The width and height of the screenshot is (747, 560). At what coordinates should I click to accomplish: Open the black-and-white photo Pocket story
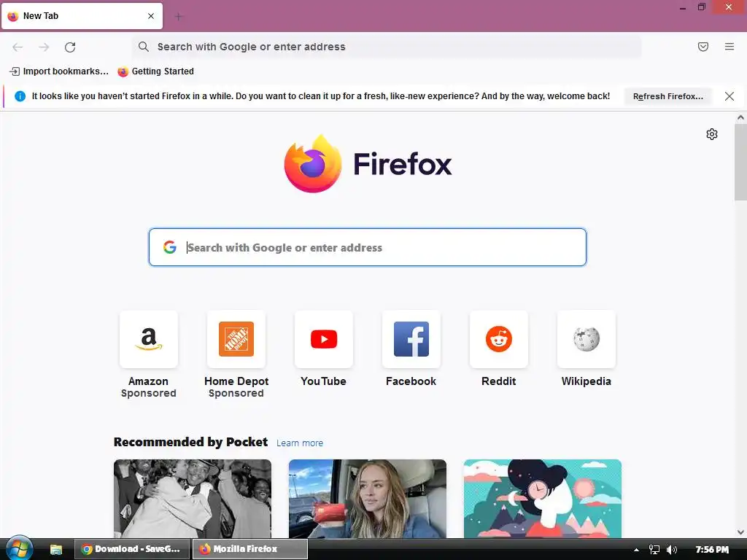point(193,499)
